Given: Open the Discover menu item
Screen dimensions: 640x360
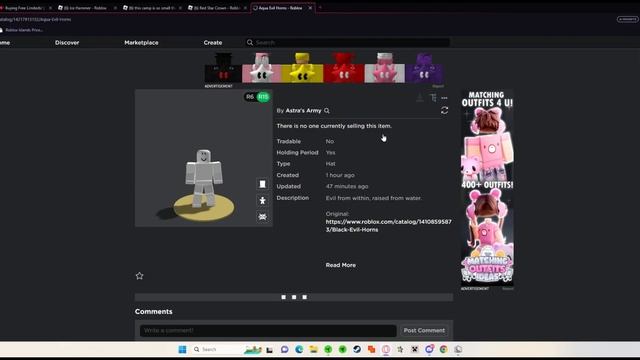Looking at the screenshot, I should point(67,42).
